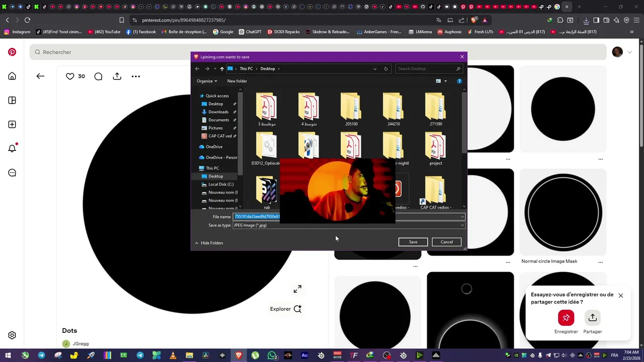
Task: Share the pin using the upload arrow icon
Action: (117, 76)
